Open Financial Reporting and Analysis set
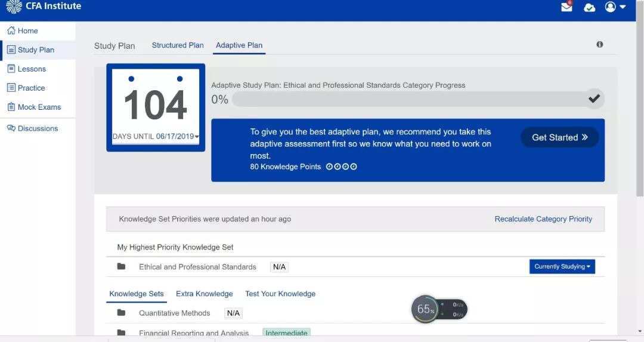 pos(194,333)
